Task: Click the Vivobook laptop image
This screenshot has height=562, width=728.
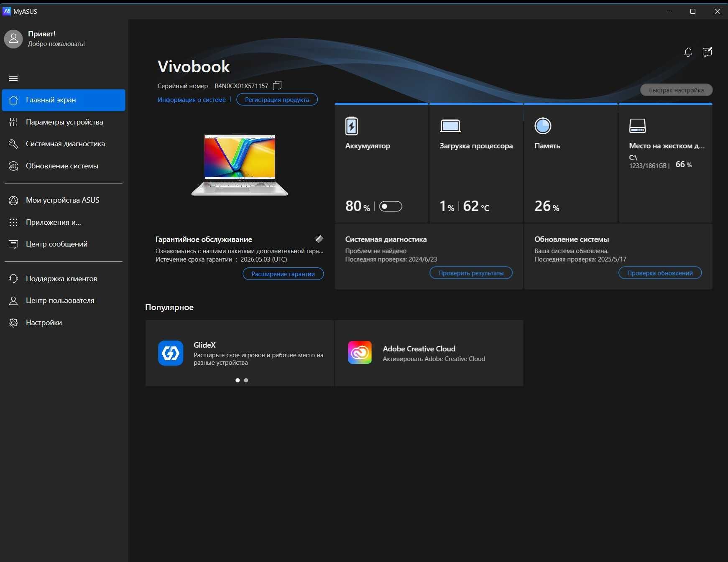Action: [240, 165]
